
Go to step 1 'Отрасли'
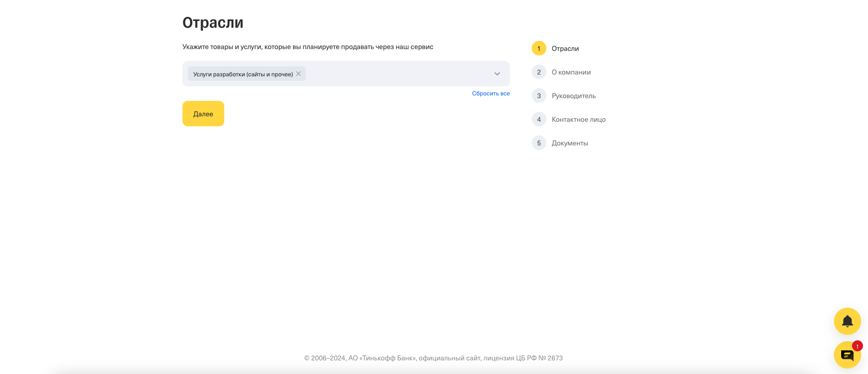(x=555, y=48)
